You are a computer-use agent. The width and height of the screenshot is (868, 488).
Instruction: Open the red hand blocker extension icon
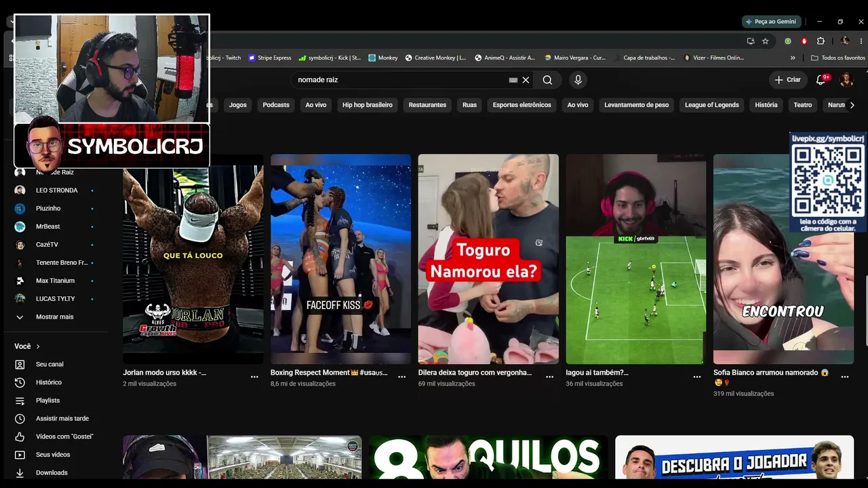point(804,41)
